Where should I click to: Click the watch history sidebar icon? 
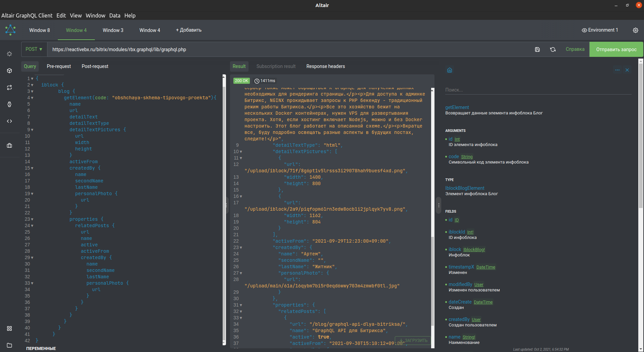pyautogui.click(x=9, y=104)
